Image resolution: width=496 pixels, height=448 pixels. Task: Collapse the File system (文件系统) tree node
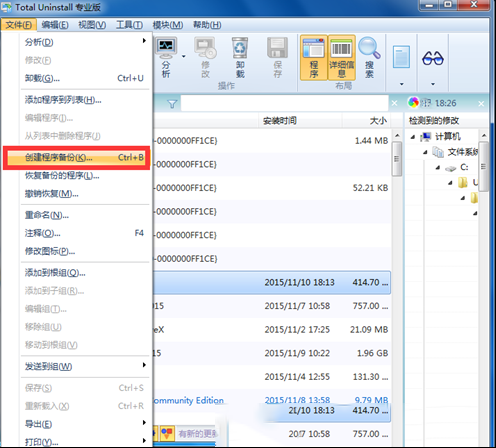click(x=425, y=152)
